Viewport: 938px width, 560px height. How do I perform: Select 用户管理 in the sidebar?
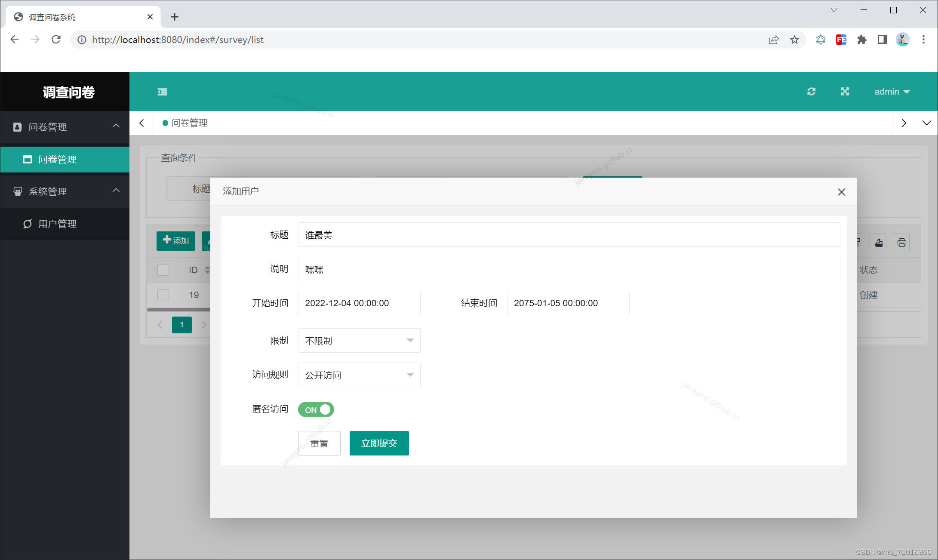57,224
